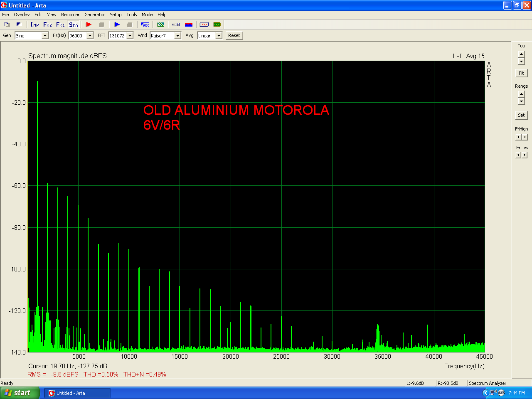
Task: Open the File menu
Action: [x=5, y=15]
